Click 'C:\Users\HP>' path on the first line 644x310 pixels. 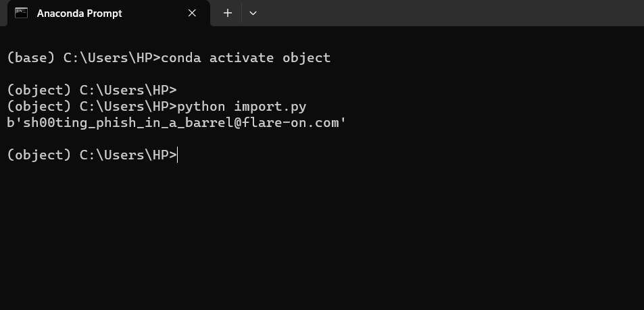[x=112, y=57]
